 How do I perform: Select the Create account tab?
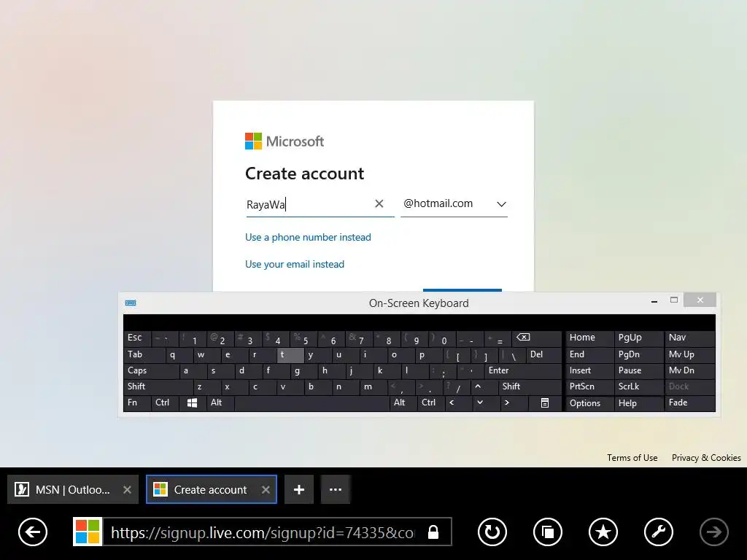pos(212,489)
